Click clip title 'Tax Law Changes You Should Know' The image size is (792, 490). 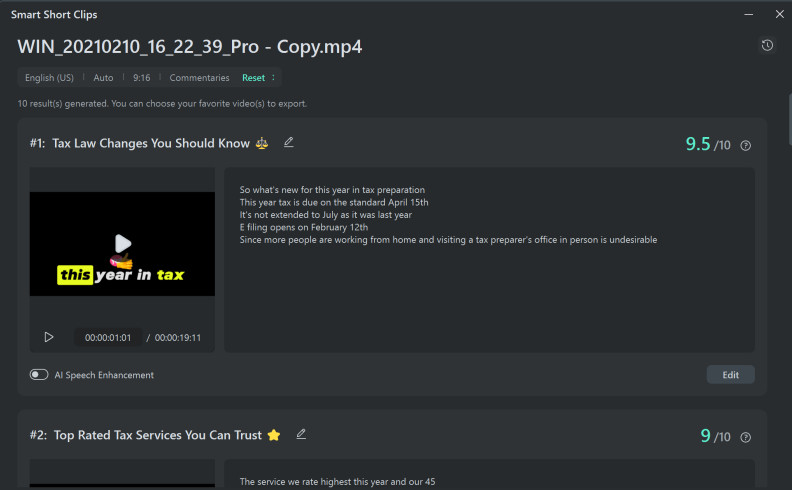[151, 143]
